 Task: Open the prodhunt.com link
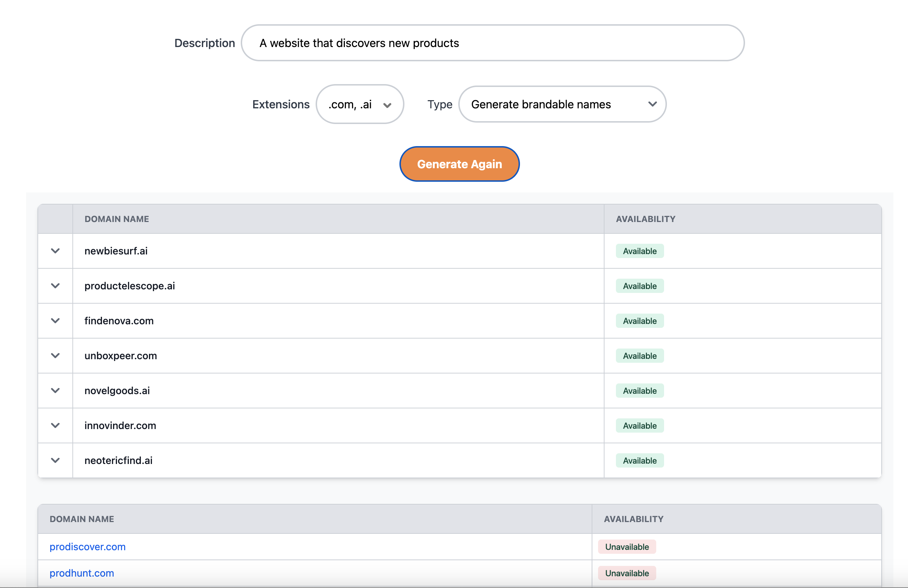pos(82,573)
